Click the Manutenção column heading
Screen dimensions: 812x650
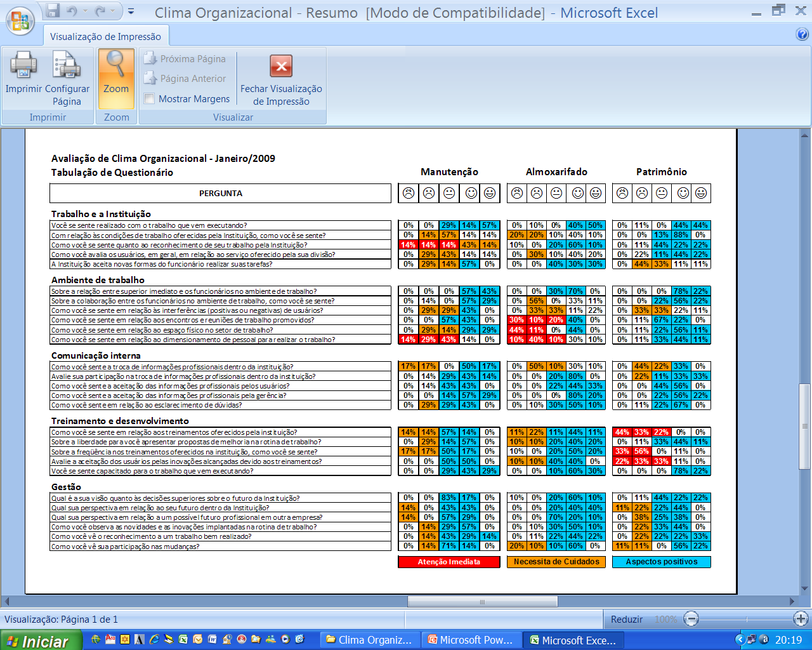coord(449,172)
